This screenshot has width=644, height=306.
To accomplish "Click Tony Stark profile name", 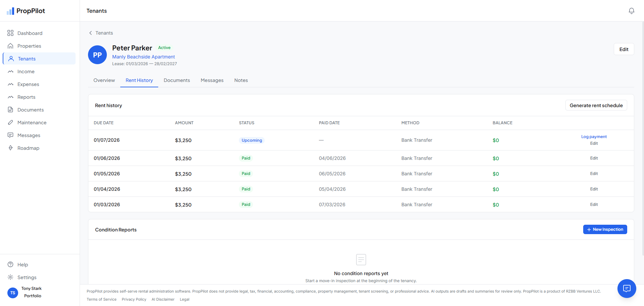I will click(32, 289).
